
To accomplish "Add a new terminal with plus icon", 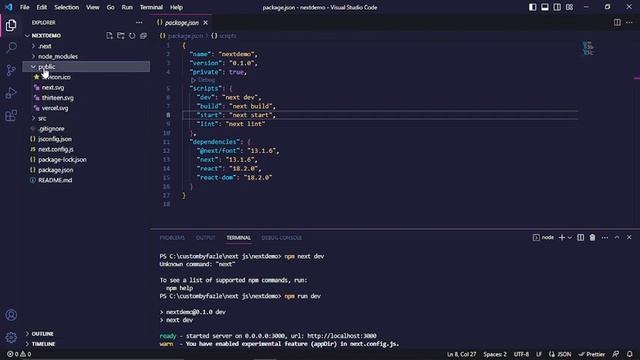I will [562, 237].
